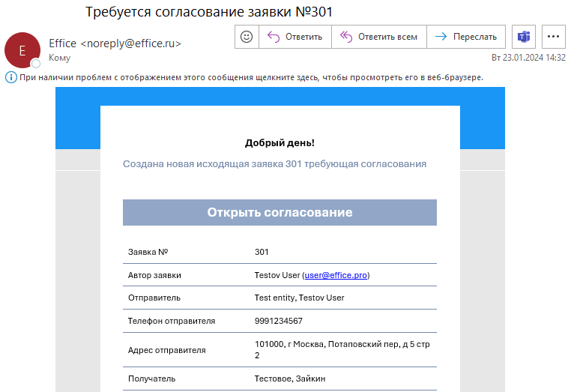Click the presence status dot on avatar
Screen dimensions: 571x392
click(x=35, y=64)
